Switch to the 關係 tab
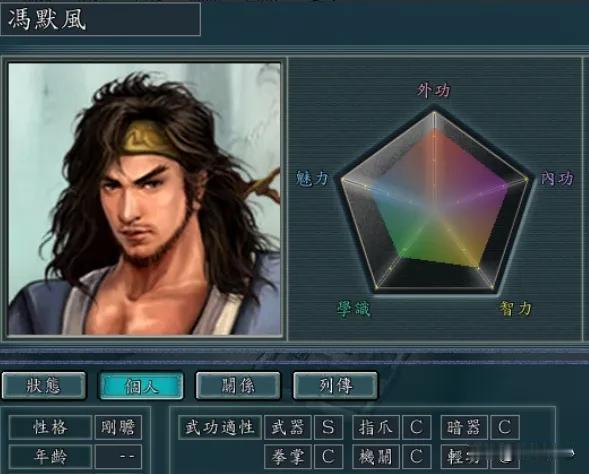 click(238, 386)
